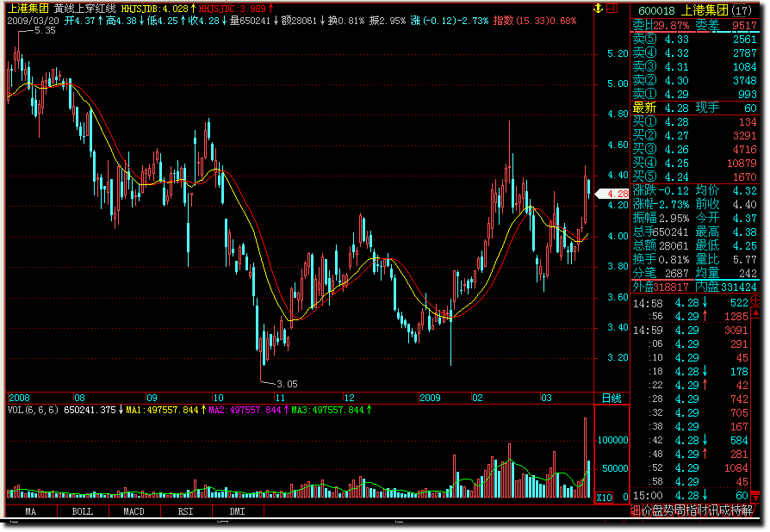Open the 细 (detail) tab in the right panel
This screenshot has width=770, height=532.
(636, 510)
